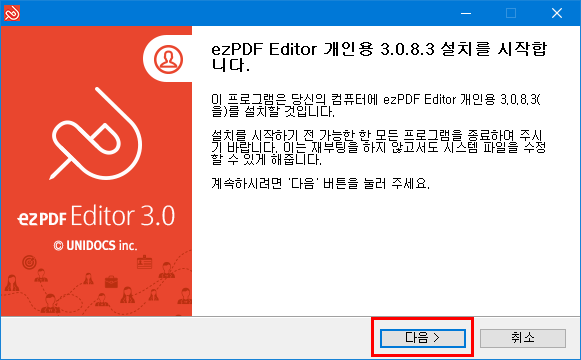Screen dimensions: 581x360
Task: Click the user profile icon on the banner
Action: tap(168, 59)
